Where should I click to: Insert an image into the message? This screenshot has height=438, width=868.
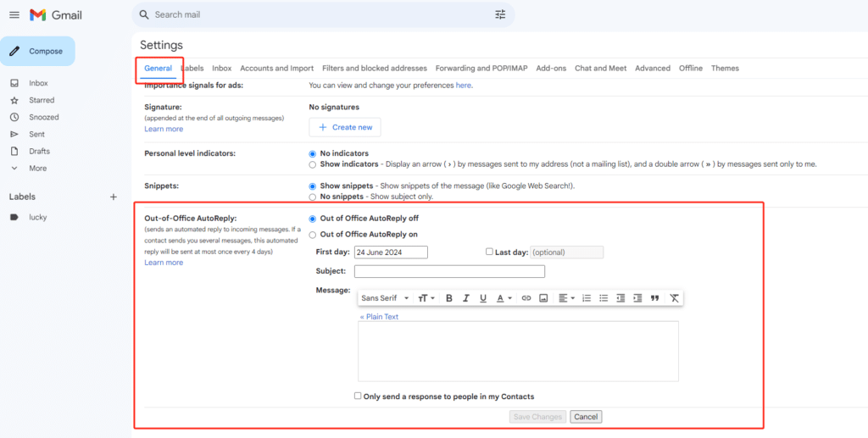[x=543, y=298]
